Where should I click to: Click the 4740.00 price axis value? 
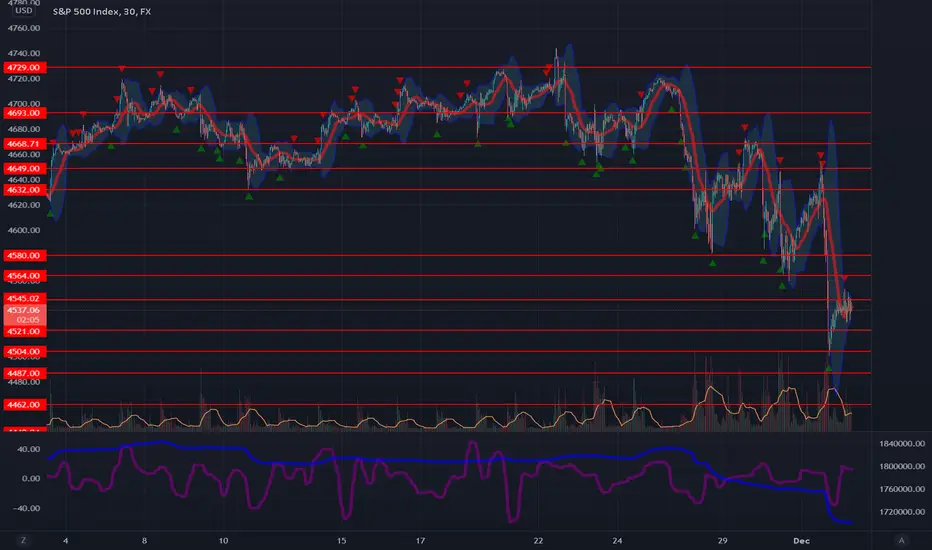(24, 54)
